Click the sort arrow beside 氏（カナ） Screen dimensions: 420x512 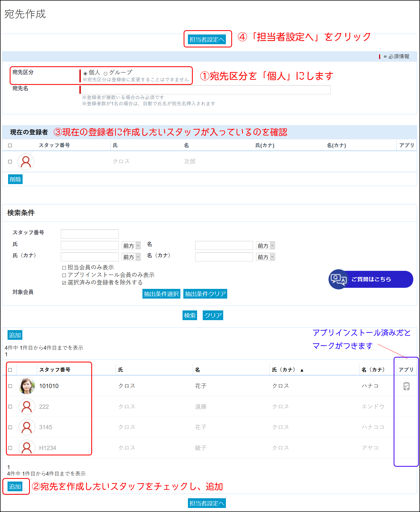302,370
